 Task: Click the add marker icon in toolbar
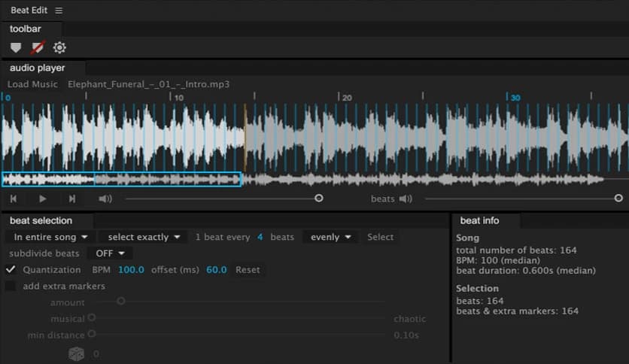pos(16,48)
